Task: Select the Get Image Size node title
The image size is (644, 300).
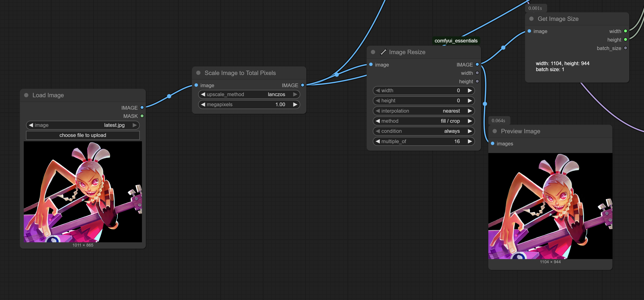Action: coord(558,19)
